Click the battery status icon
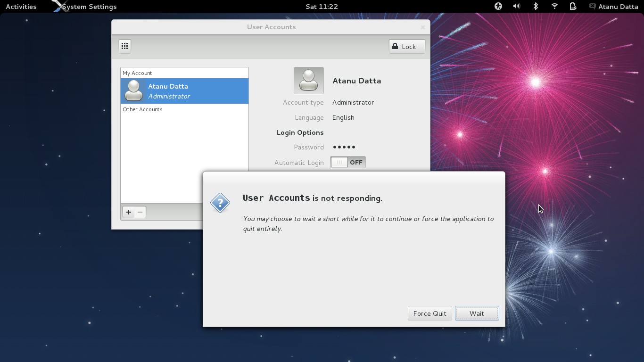The width and height of the screenshot is (644, 362). pyautogui.click(x=573, y=7)
